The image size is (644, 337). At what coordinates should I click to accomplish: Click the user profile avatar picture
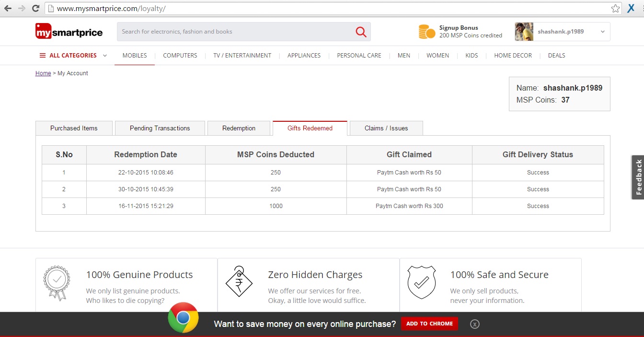point(524,32)
